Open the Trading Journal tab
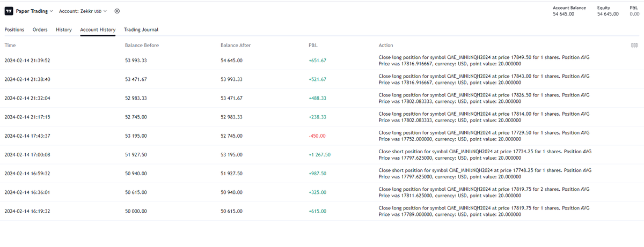Screen dimensions: 644x247 coord(141,29)
